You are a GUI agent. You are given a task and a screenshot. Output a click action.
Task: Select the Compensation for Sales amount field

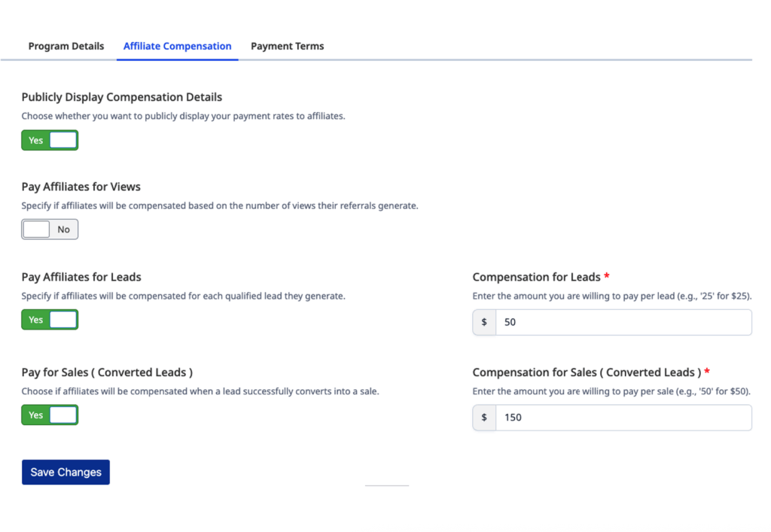click(x=623, y=418)
